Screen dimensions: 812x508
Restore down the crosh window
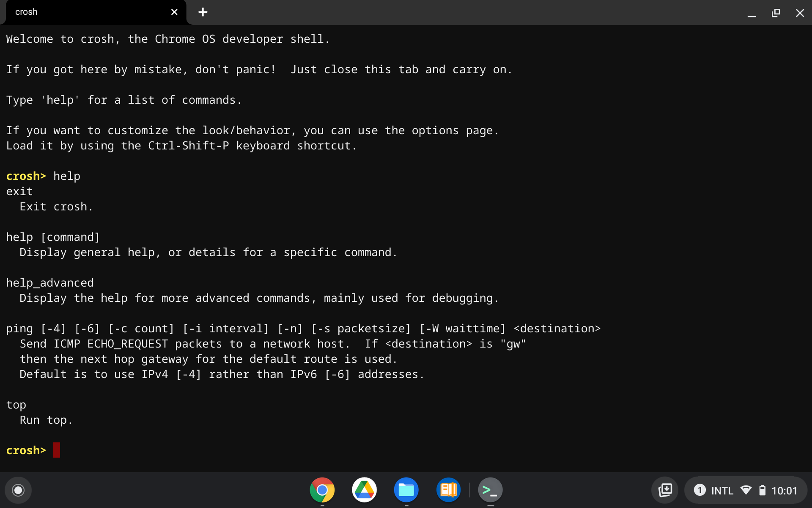pyautogui.click(x=776, y=13)
